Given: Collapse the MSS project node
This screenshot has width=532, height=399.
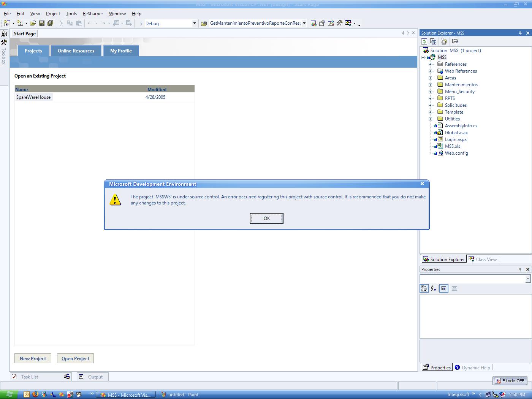Looking at the screenshot, I should 423,57.
